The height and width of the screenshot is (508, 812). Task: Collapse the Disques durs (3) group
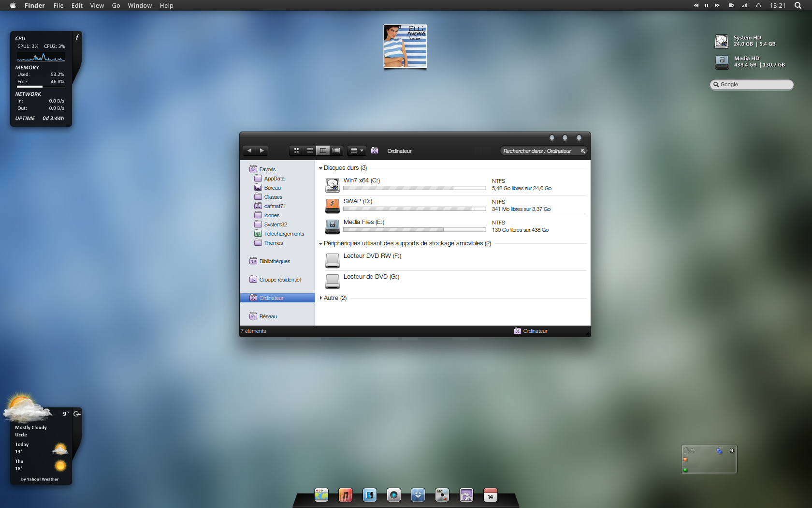pyautogui.click(x=320, y=168)
